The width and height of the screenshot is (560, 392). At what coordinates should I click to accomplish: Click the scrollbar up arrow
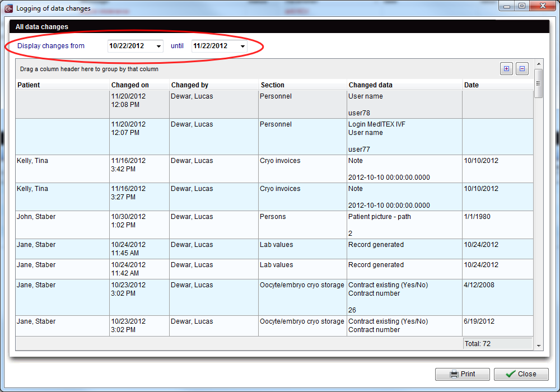coord(539,64)
